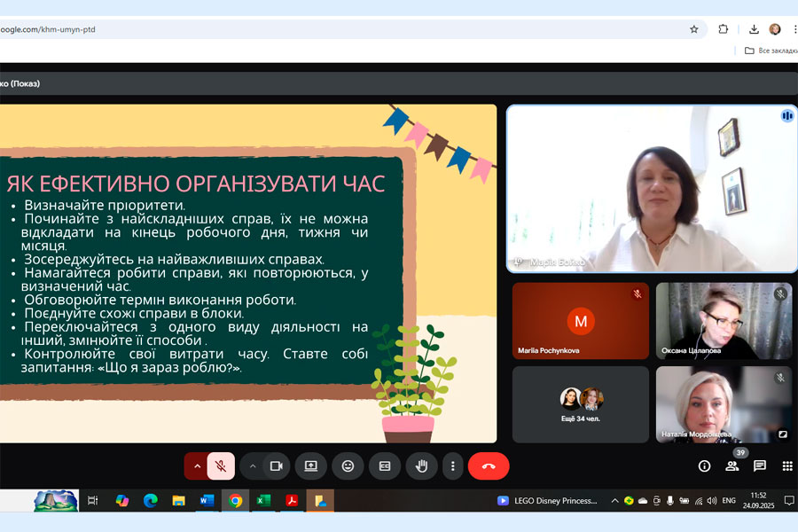The height and width of the screenshot is (532, 798).
Task: Select Марія Бойко speaker video tile
Action: tap(652, 189)
